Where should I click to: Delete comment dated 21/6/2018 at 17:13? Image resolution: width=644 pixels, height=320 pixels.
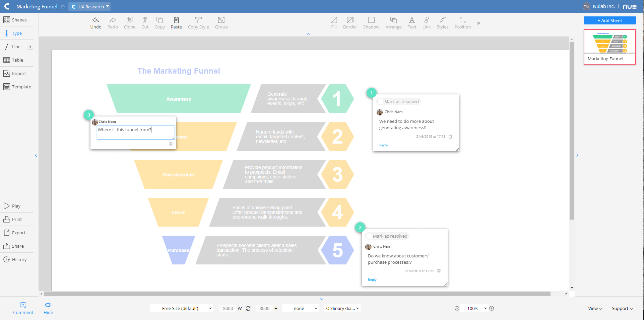[450, 137]
